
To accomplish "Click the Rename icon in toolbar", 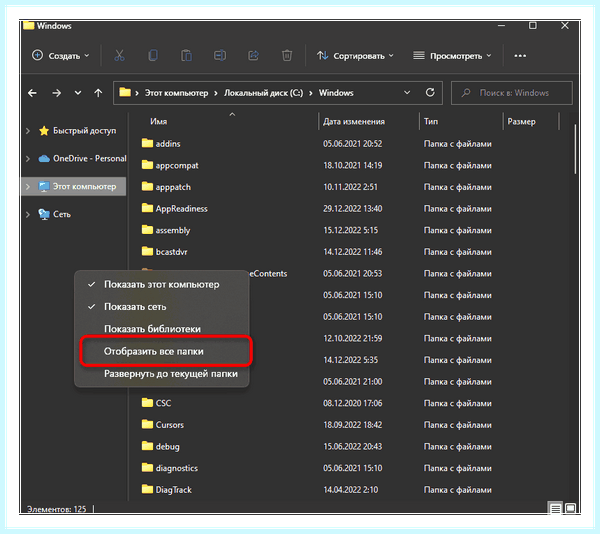I will point(220,56).
